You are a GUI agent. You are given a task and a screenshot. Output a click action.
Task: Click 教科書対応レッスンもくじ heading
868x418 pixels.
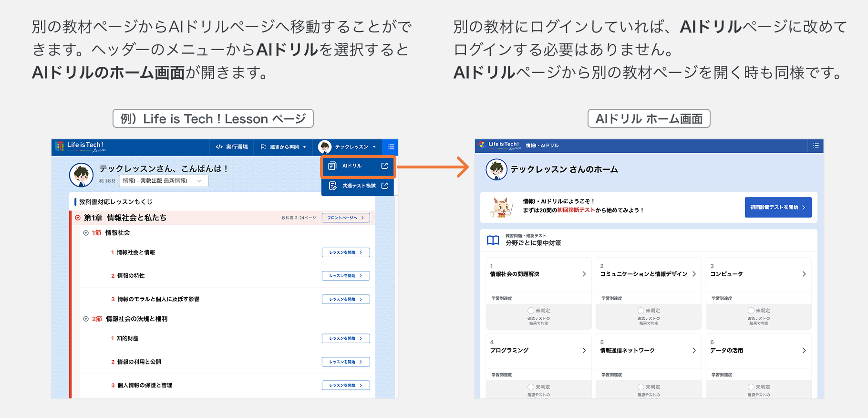(x=116, y=202)
